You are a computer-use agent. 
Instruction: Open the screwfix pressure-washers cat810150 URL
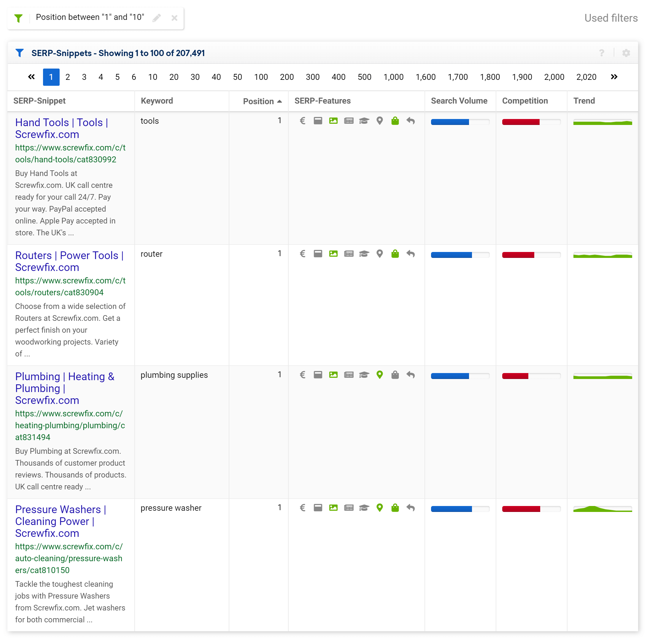coord(69,558)
